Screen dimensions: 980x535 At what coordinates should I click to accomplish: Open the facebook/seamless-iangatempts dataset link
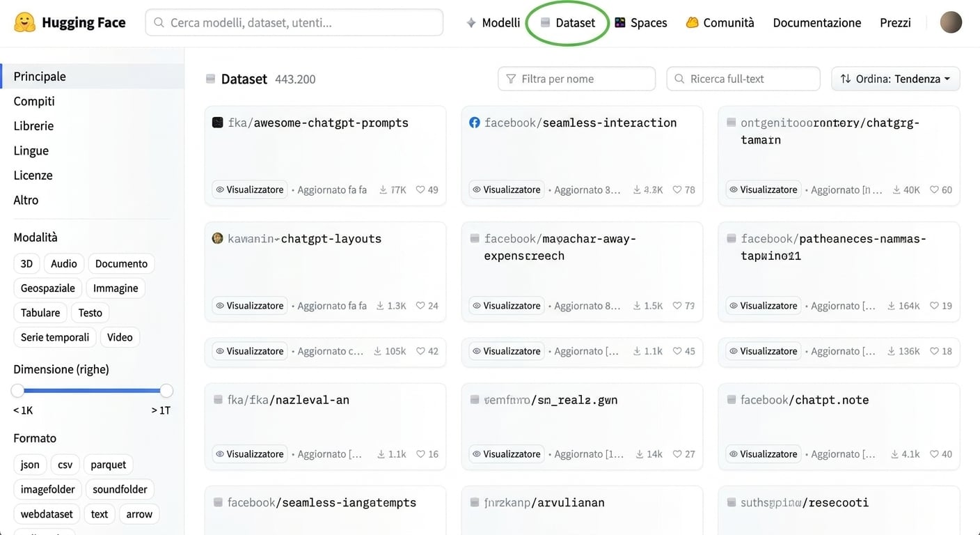tap(322, 502)
